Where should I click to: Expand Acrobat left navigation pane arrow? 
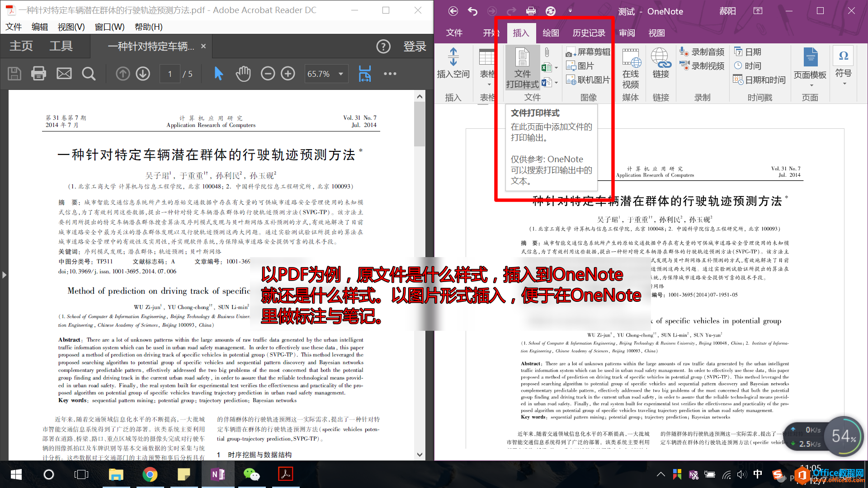(4, 275)
